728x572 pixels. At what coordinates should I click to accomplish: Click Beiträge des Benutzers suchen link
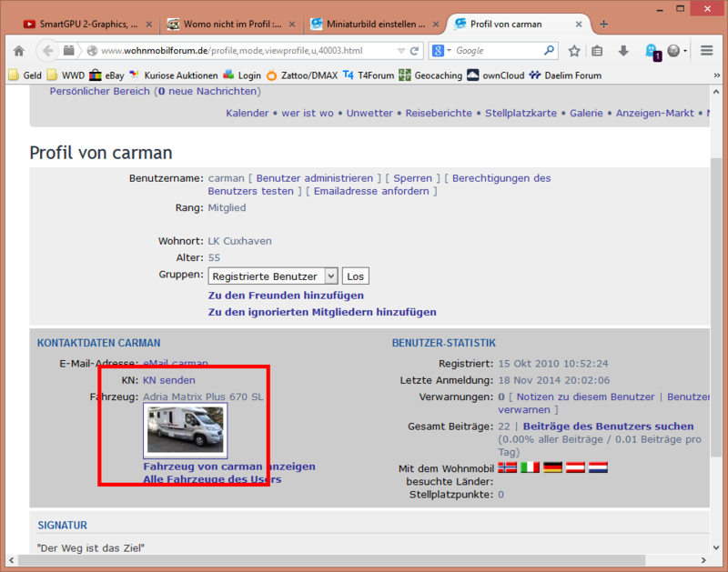point(608,426)
